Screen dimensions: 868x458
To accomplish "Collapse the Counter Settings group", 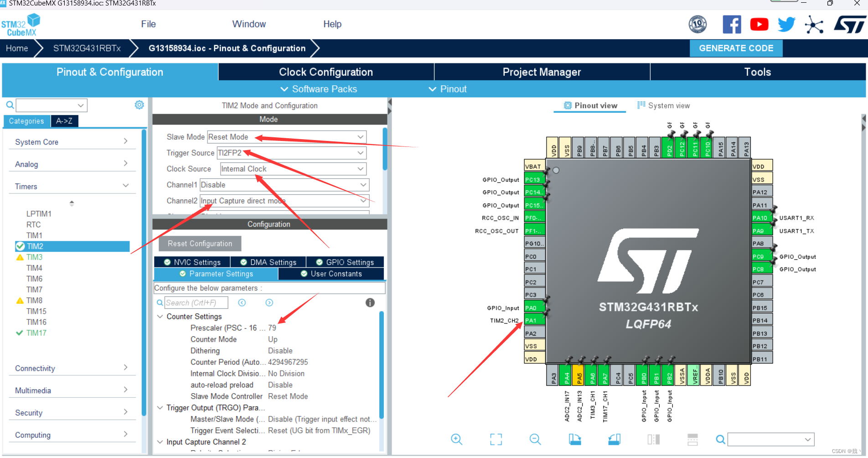I will 160,317.
